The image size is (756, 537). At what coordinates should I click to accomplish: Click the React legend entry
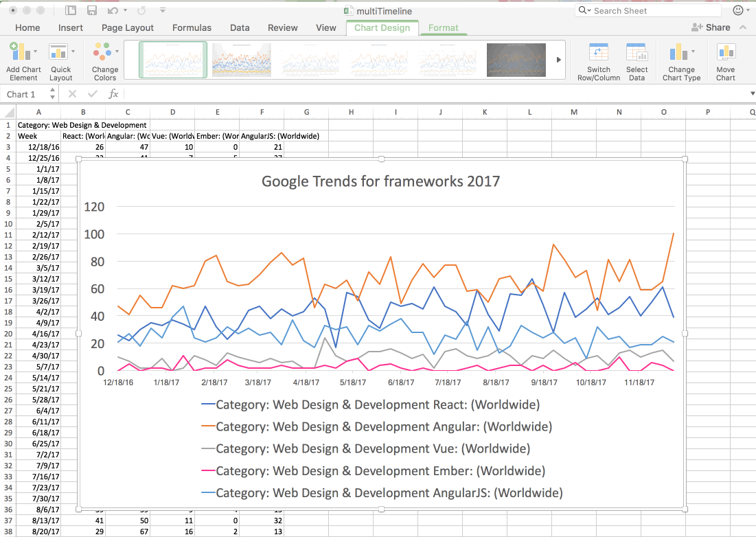[370, 404]
